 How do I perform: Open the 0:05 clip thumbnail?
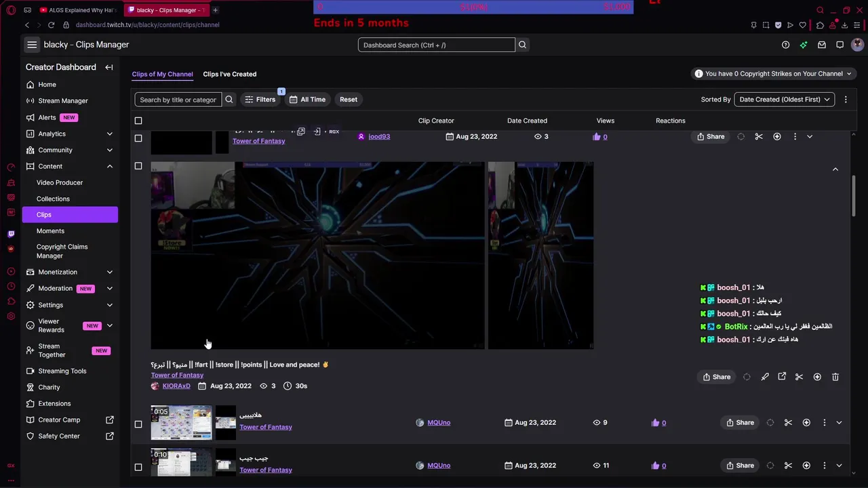(181, 423)
